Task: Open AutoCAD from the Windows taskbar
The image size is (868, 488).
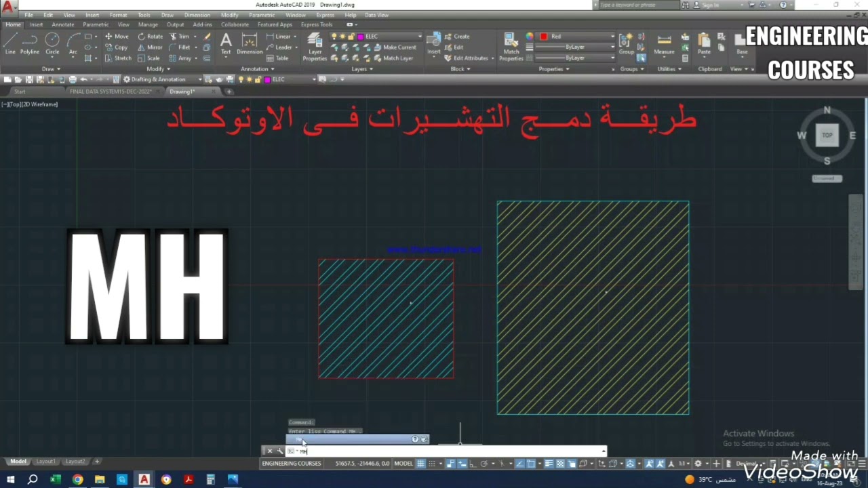Action: pos(144,479)
